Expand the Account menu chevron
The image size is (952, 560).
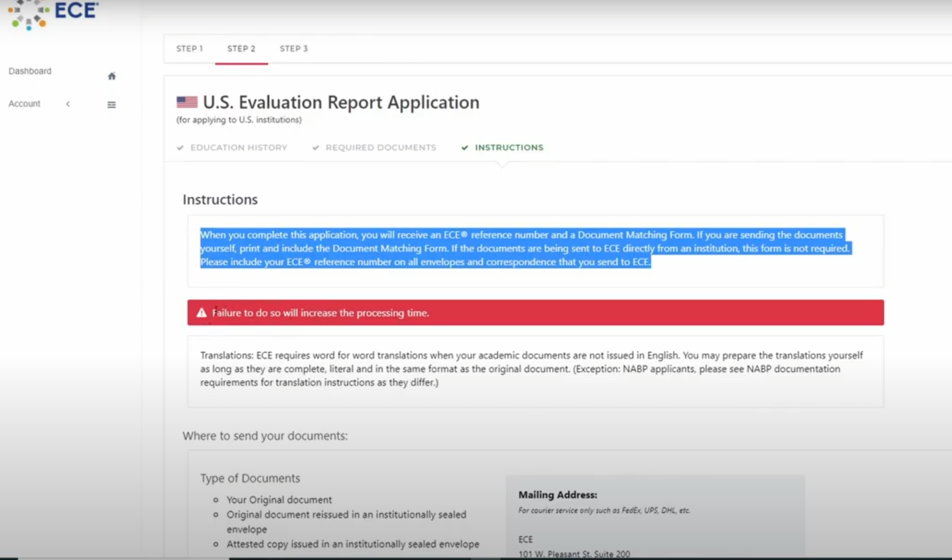click(68, 104)
